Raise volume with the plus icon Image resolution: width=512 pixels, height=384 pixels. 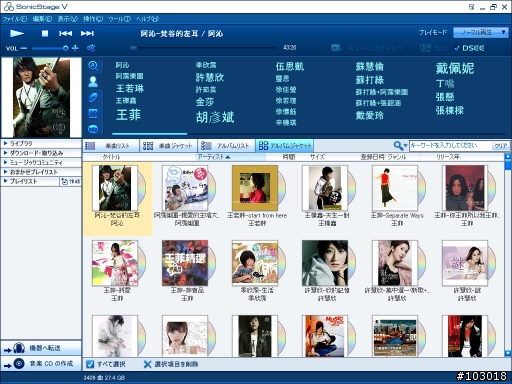75,48
